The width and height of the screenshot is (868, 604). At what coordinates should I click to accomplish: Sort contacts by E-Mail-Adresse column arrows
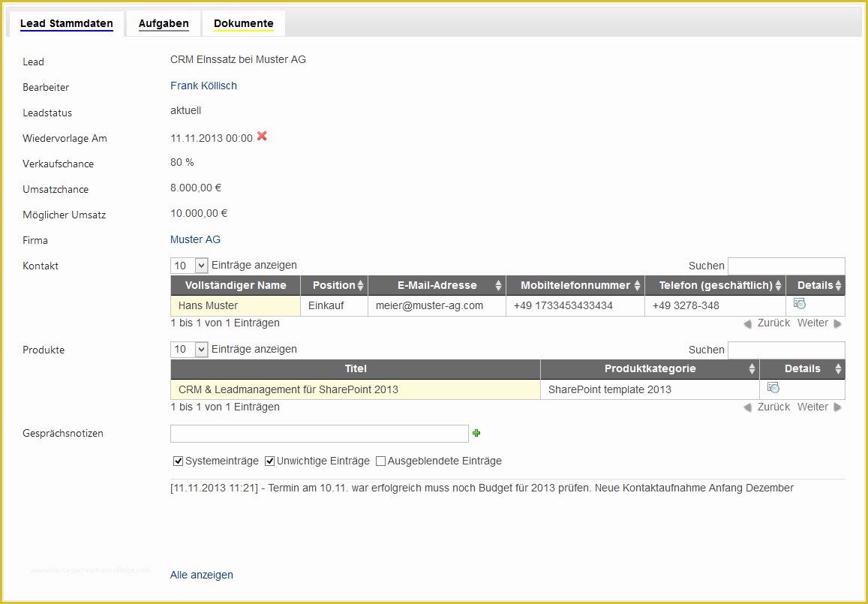click(498, 286)
